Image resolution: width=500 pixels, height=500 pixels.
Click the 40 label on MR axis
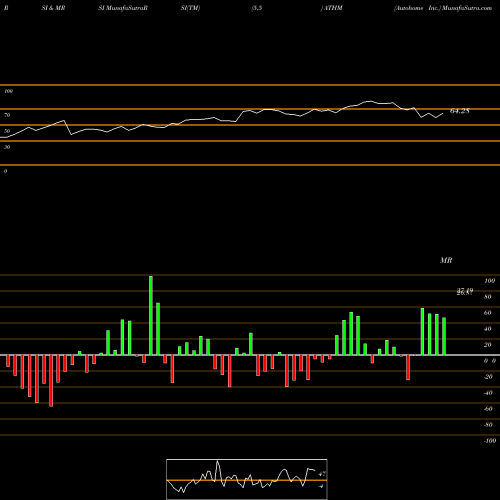(488, 329)
